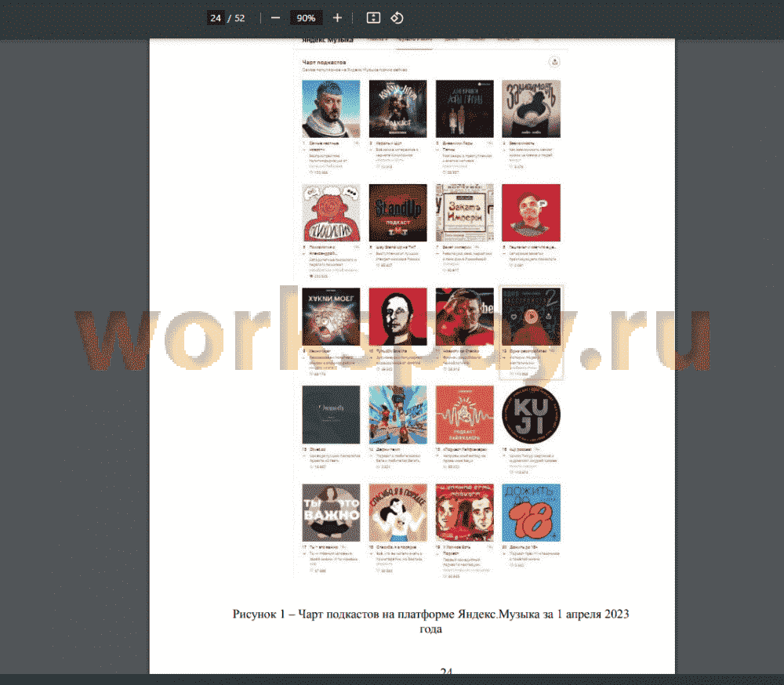Open the dark cover with blue-lit figure
Screen dimensions: 784x685
click(398, 109)
